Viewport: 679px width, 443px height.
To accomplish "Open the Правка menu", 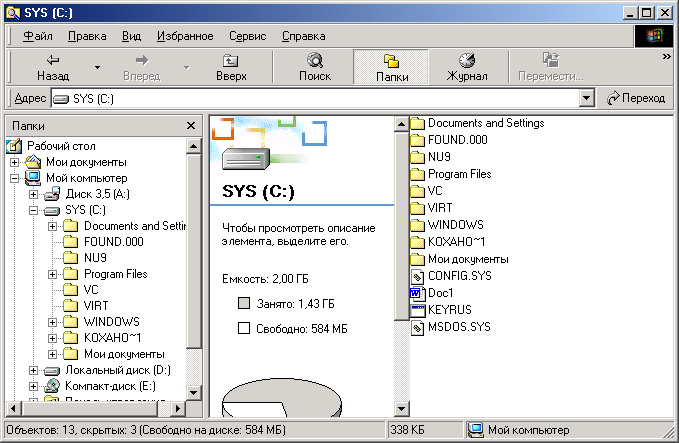I will tap(87, 36).
